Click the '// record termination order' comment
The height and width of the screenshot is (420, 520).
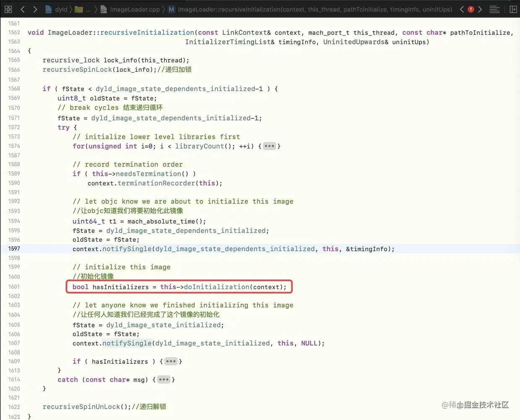point(127,164)
